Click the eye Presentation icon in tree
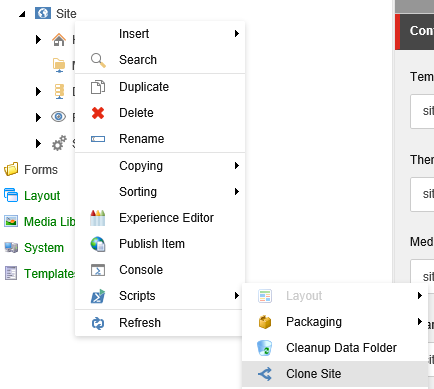The width and height of the screenshot is (434, 389). (x=58, y=117)
